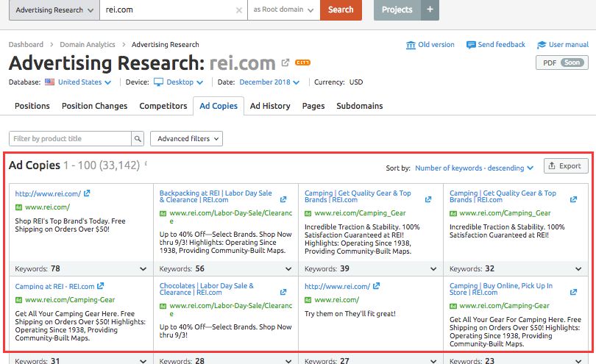Go to Domain Analytics breadcrumb

tap(88, 44)
